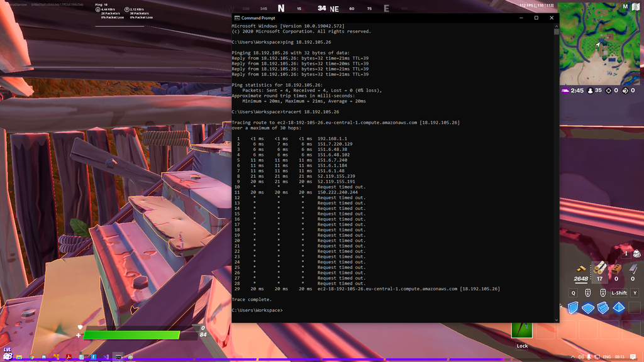Image resolution: width=644 pixels, height=362 pixels.
Task: Click the Lock label under pickaxe
Action: point(522,346)
